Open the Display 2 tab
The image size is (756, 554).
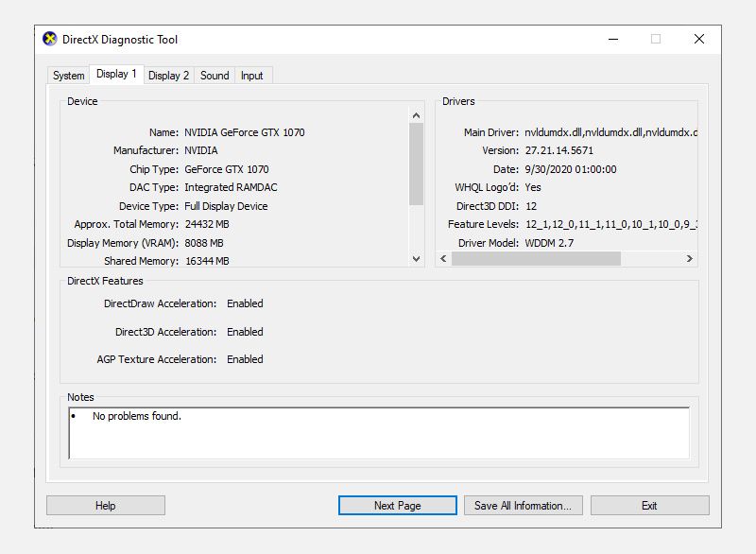pos(168,76)
